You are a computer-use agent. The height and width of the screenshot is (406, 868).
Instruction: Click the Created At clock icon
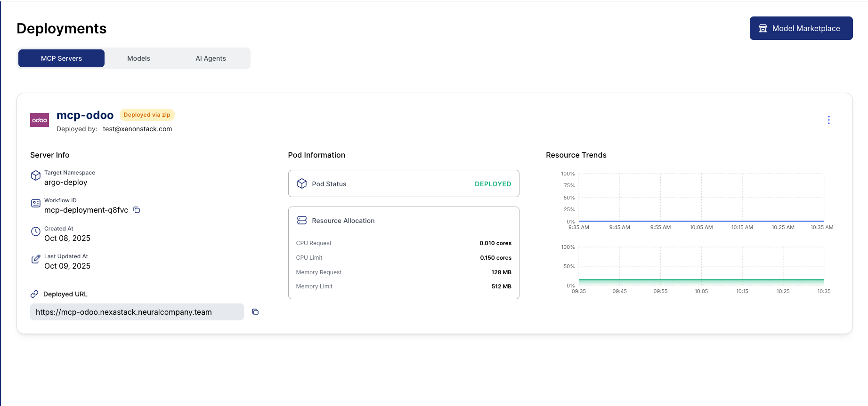[x=36, y=231]
